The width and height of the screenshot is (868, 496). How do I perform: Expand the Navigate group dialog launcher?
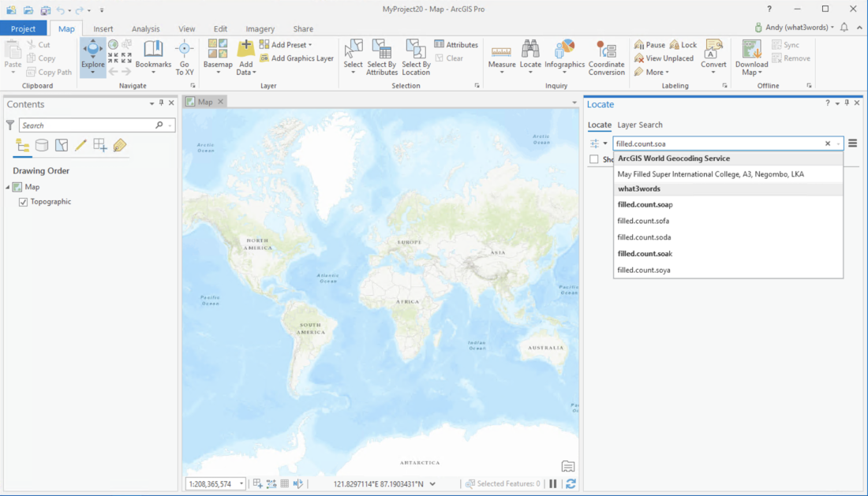(193, 86)
